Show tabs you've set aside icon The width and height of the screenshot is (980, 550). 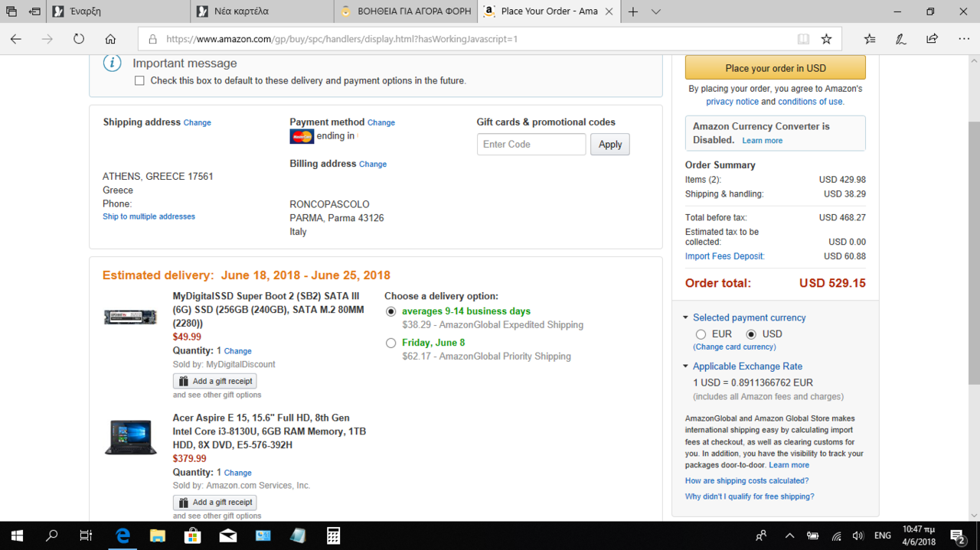click(11, 11)
